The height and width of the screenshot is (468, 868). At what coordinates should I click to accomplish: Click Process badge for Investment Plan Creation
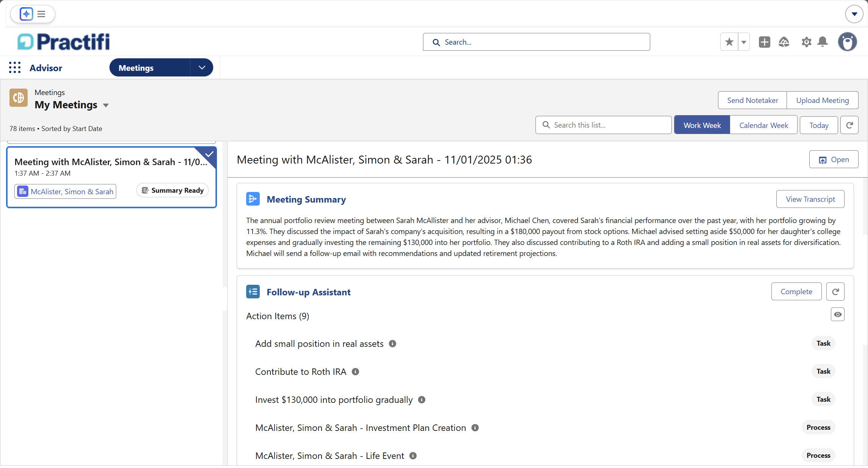coord(818,427)
